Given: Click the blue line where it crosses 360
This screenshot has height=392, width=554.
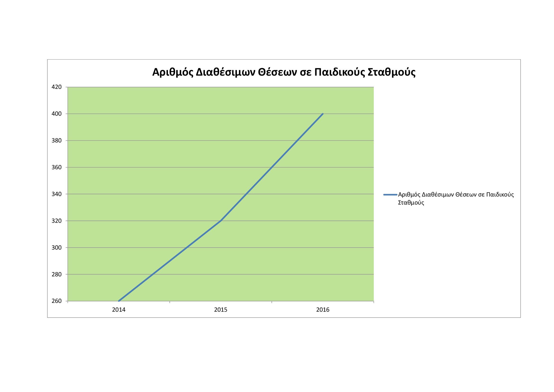Looking at the screenshot, I should pos(272,167).
